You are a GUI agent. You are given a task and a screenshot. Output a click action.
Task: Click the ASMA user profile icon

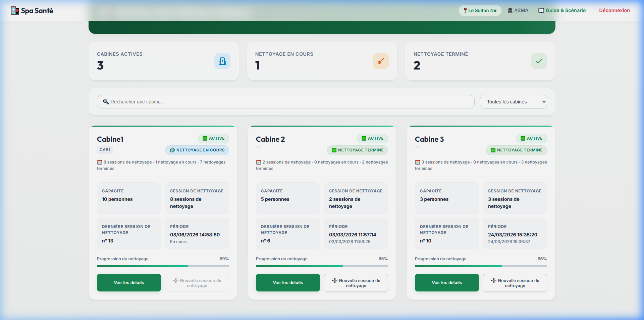point(510,10)
